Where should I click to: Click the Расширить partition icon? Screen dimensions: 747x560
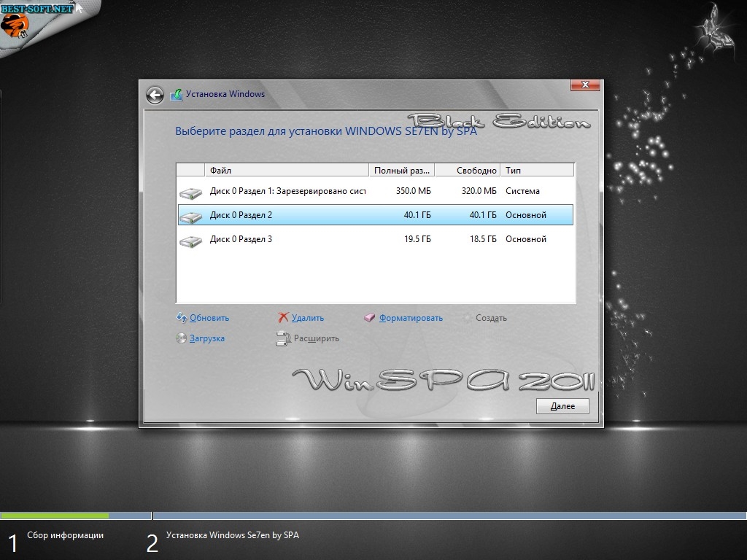(284, 338)
